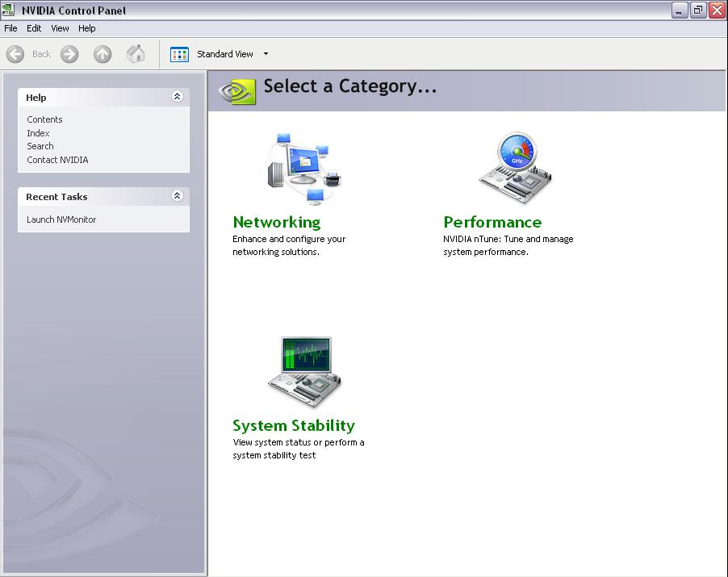This screenshot has height=577, width=728.
Task: Click the NVIDIA Control Panel title bar icon
Action: click(x=8, y=10)
